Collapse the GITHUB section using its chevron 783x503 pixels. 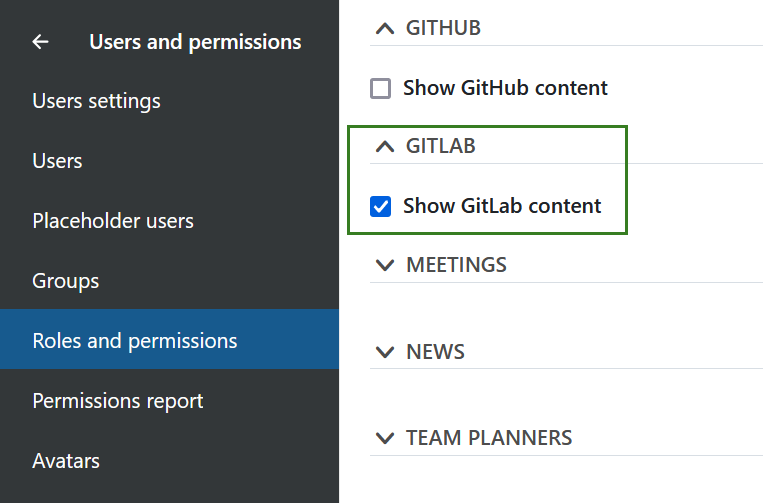(x=384, y=29)
